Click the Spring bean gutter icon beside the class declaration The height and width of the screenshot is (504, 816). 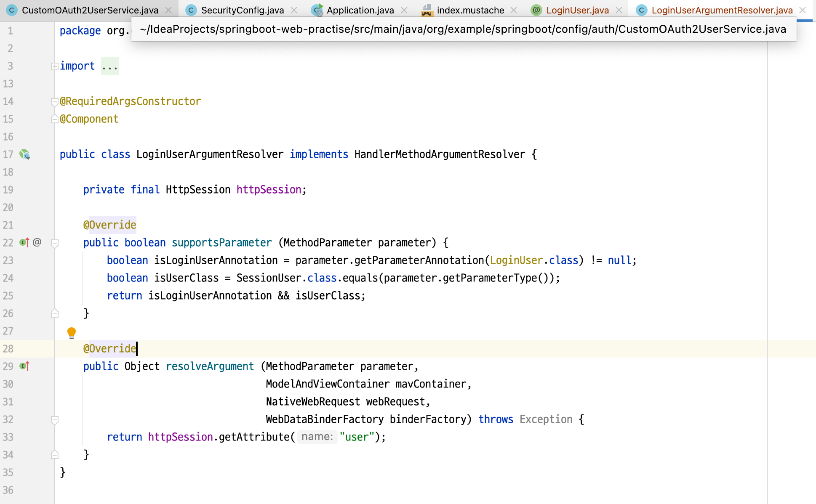click(x=25, y=155)
